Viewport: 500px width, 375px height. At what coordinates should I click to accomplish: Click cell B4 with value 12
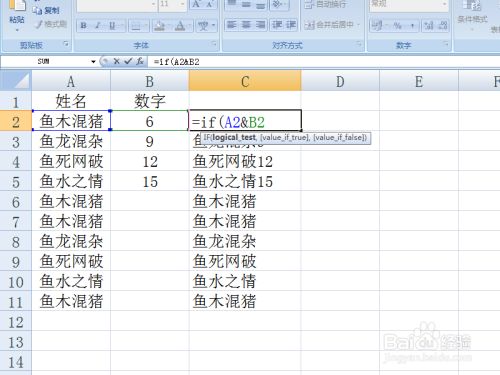(x=150, y=161)
